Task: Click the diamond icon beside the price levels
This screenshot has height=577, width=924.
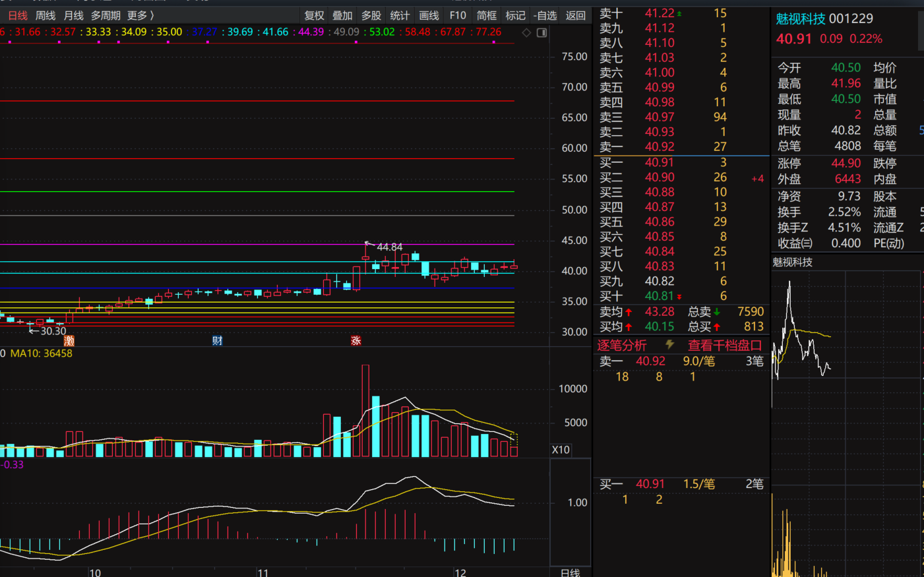Action: click(x=526, y=32)
